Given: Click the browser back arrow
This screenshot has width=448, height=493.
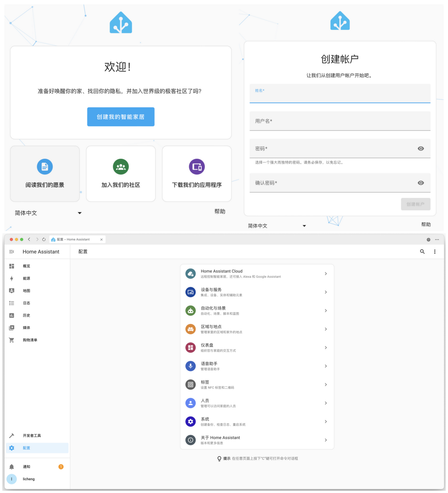Looking at the screenshot, I should click(29, 240).
